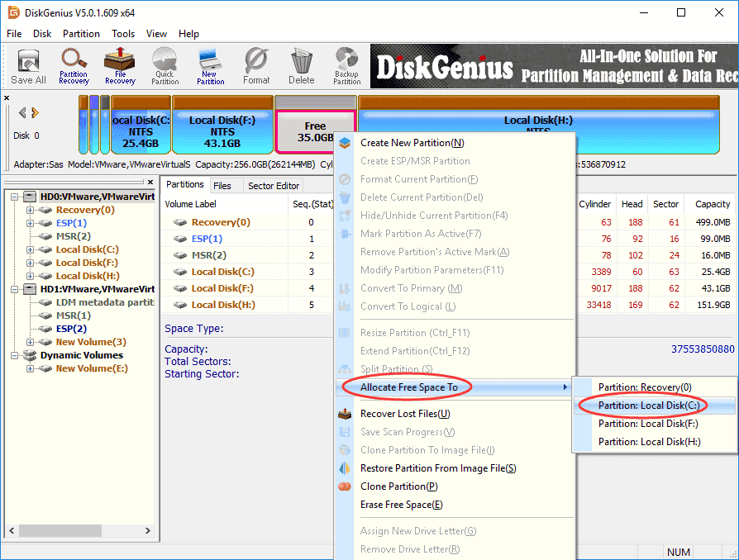Open the Tools menu
This screenshot has width=739, height=560.
(123, 34)
